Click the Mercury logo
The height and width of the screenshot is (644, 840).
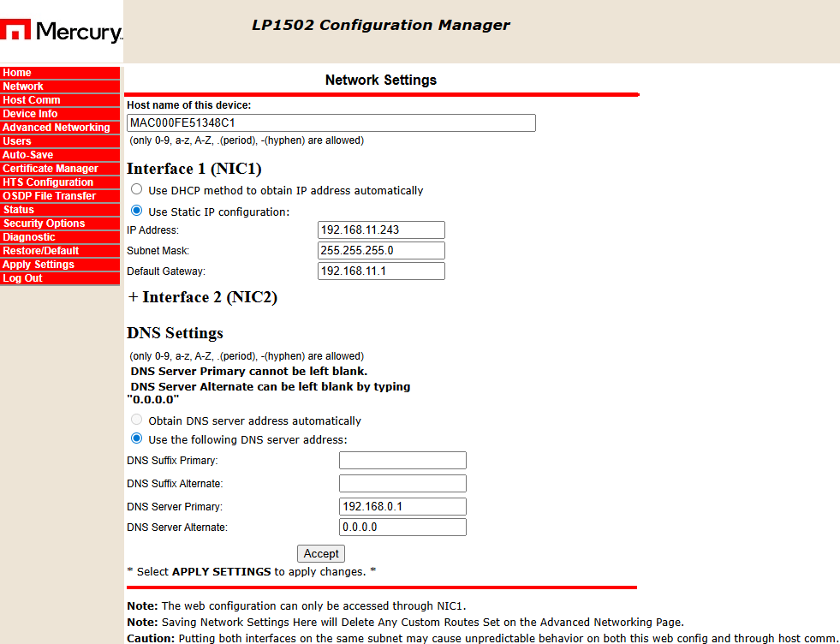(x=61, y=31)
